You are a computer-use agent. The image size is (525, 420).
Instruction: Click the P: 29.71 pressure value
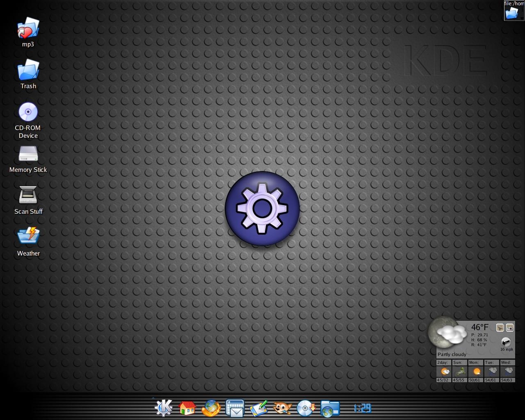click(480, 335)
